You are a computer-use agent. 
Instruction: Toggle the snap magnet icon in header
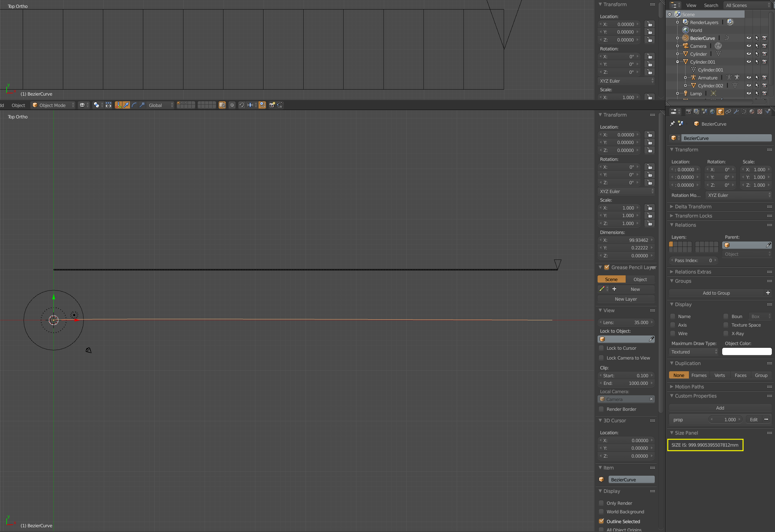point(242,105)
